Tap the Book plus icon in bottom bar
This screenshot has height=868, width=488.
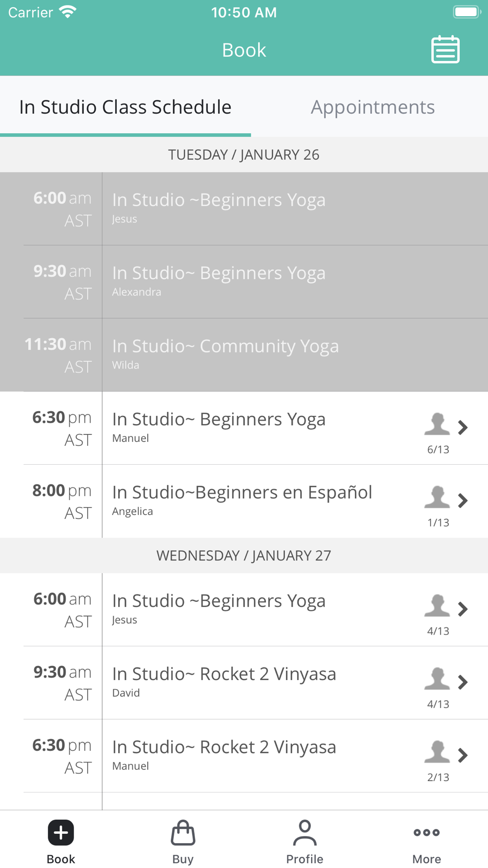[x=61, y=832]
